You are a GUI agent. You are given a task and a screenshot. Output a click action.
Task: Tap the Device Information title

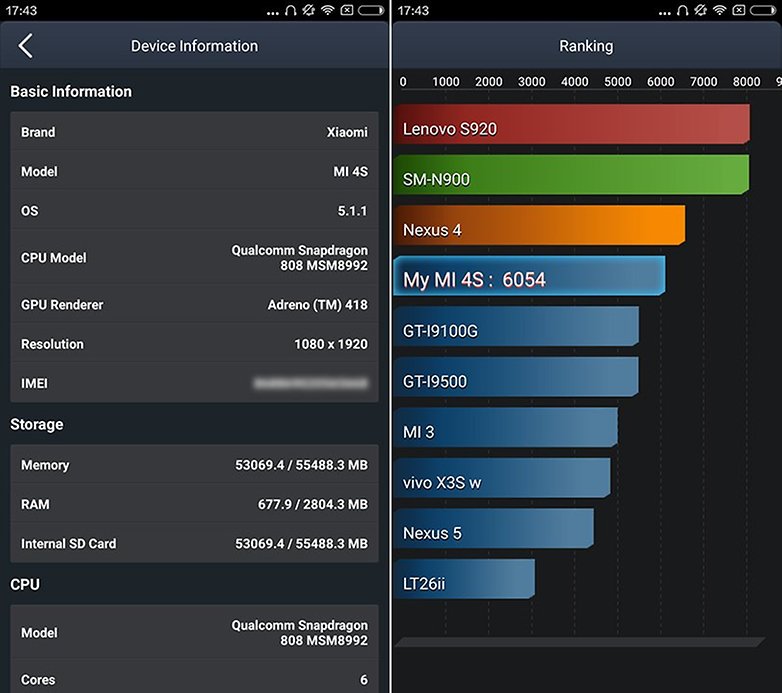point(195,46)
